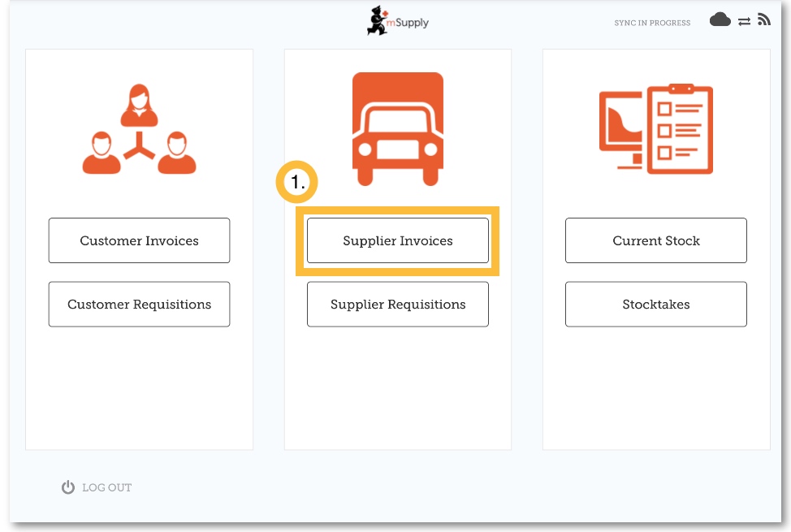Click the mSupply wordmark text
The image size is (791, 532).
pyautogui.click(x=410, y=23)
